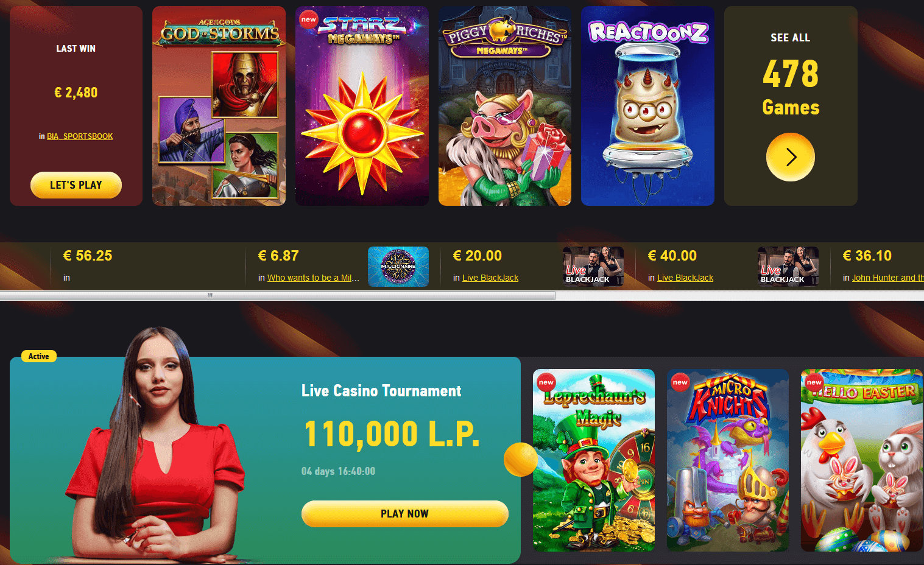
Task: Open the Live BlackJack link under € 40.00
Action: pyautogui.click(x=685, y=278)
